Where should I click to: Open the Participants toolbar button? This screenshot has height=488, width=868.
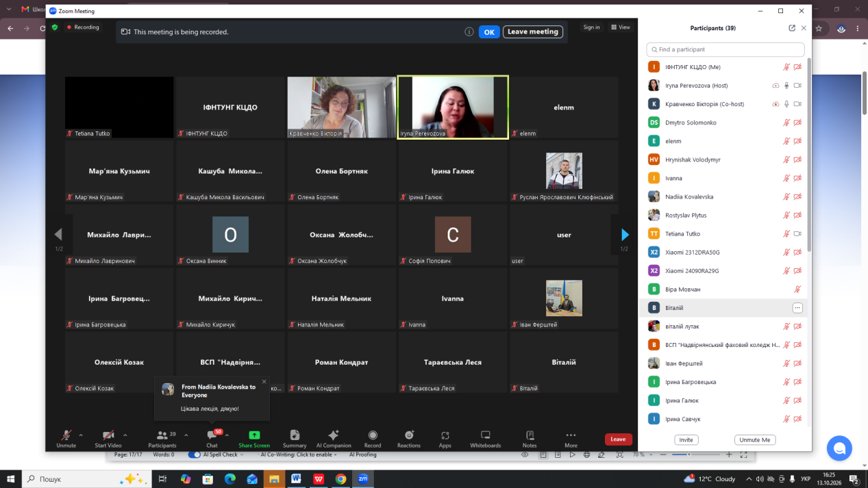tap(162, 438)
